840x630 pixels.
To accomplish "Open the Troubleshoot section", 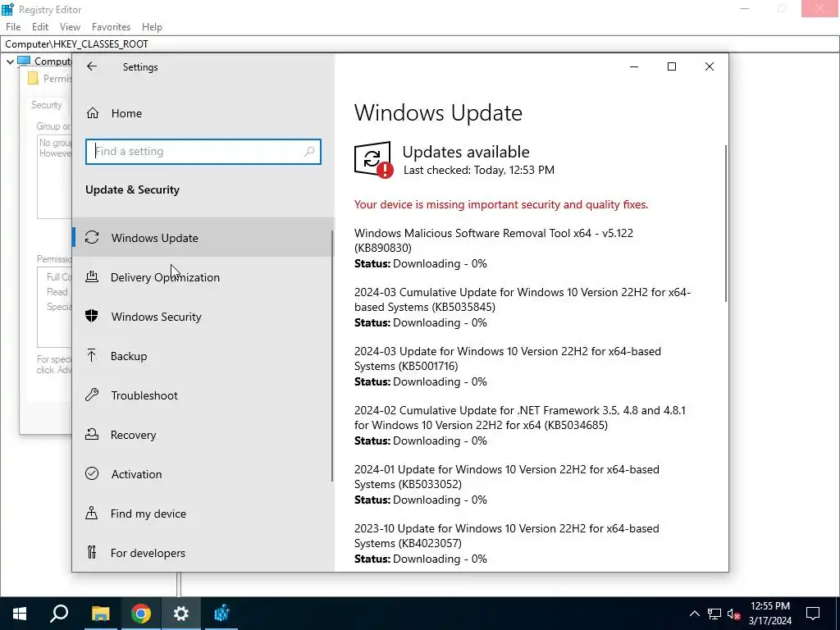I will [x=203, y=395].
